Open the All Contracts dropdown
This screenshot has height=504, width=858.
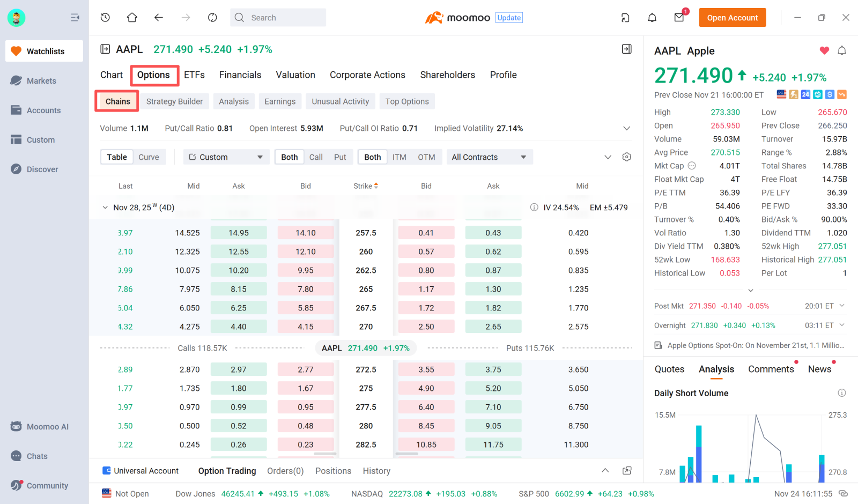tap(489, 157)
